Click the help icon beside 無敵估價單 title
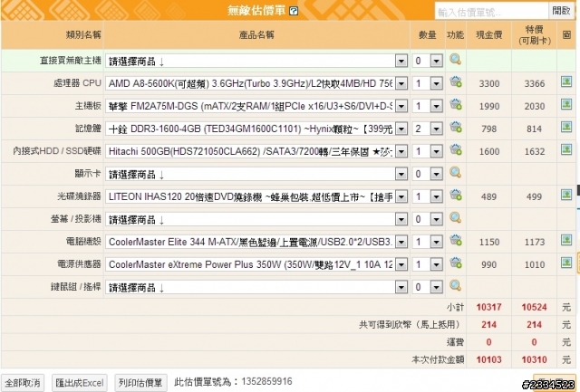The height and width of the screenshot is (392, 580). 294,11
